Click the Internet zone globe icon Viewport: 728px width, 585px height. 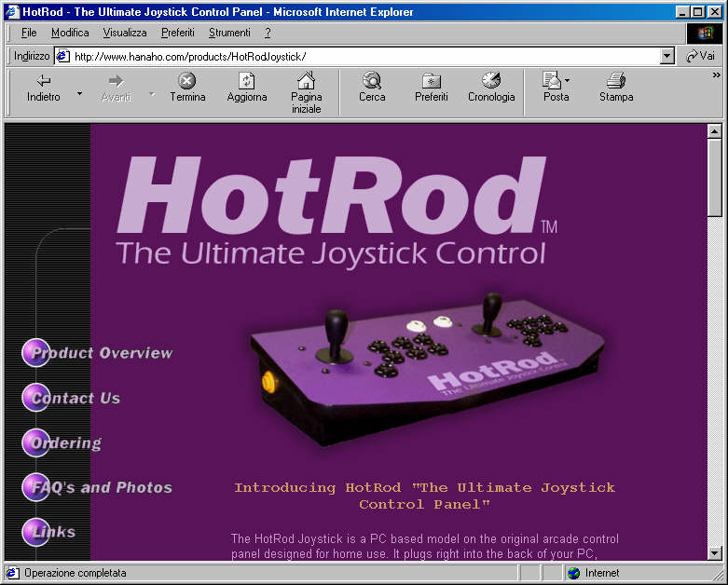tap(574, 574)
